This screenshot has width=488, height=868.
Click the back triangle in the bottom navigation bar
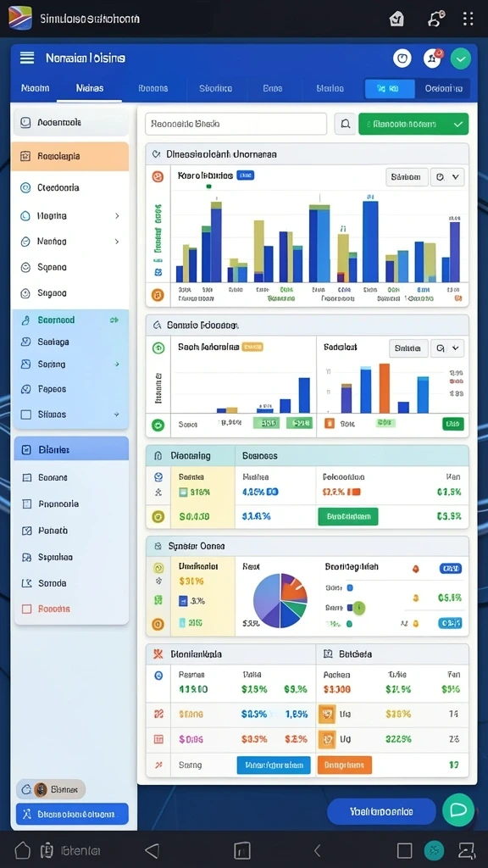click(152, 850)
